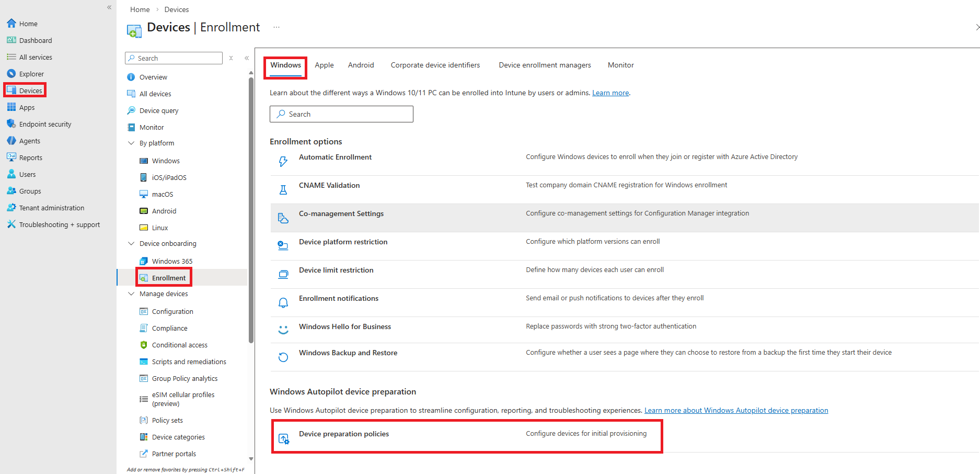The height and width of the screenshot is (474, 980).
Task: Open the more options ellipsis beside title
Action: coord(276,27)
